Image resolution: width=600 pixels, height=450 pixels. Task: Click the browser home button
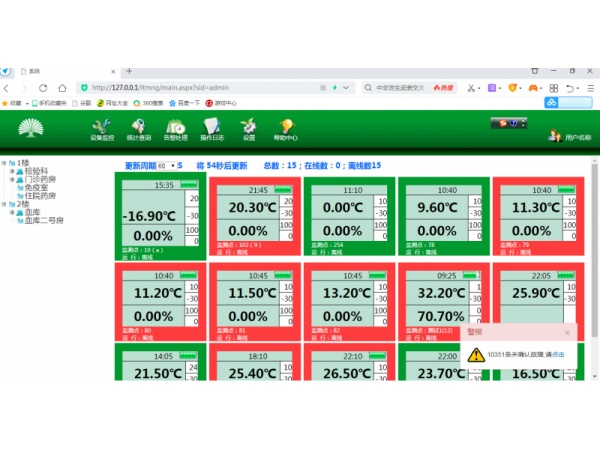pyautogui.click(x=62, y=88)
